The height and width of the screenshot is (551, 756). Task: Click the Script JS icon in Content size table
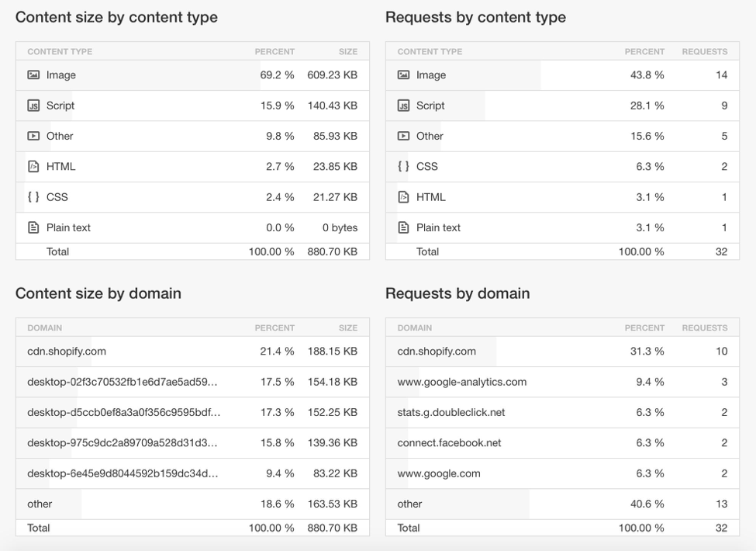pyautogui.click(x=33, y=106)
